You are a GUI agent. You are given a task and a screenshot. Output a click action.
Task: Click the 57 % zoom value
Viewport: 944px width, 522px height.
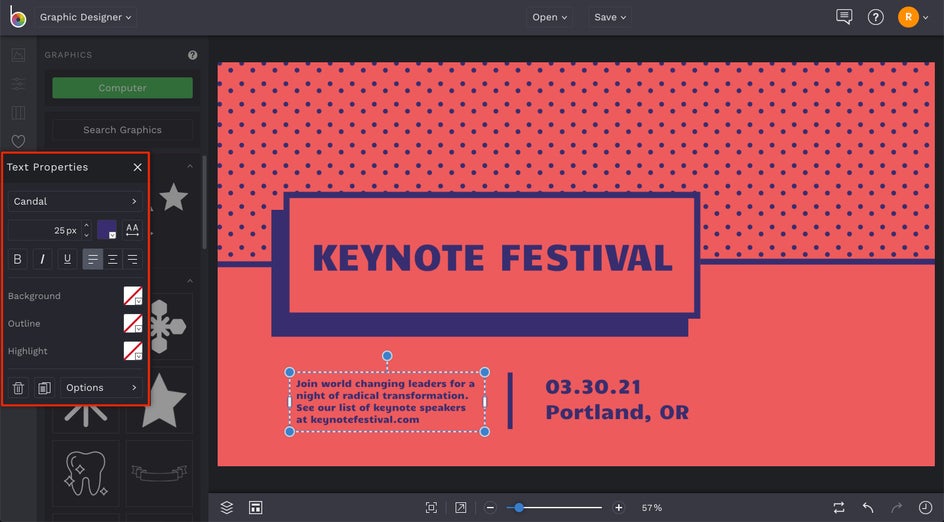tap(651, 508)
